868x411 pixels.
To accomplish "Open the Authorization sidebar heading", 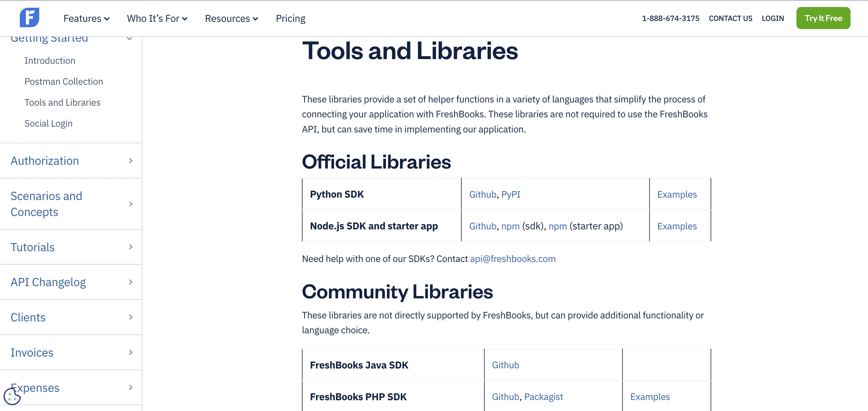I will pyautogui.click(x=45, y=161).
